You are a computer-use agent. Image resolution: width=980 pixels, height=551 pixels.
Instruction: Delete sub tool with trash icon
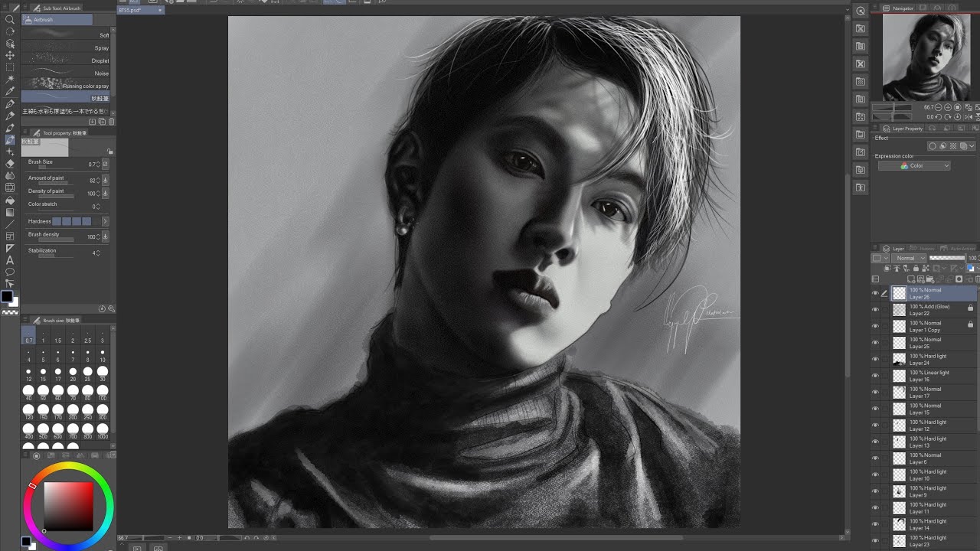click(x=111, y=122)
